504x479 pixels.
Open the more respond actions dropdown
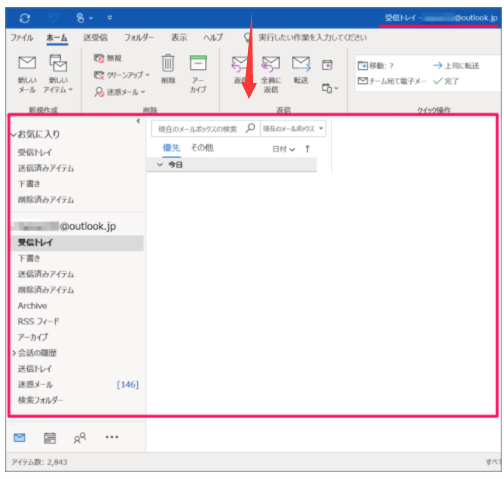pyautogui.click(x=330, y=88)
